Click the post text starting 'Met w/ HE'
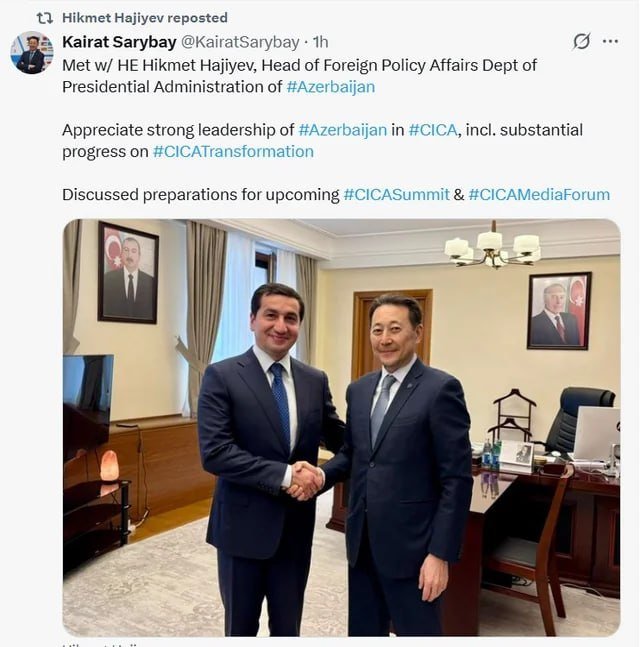 click(300, 76)
